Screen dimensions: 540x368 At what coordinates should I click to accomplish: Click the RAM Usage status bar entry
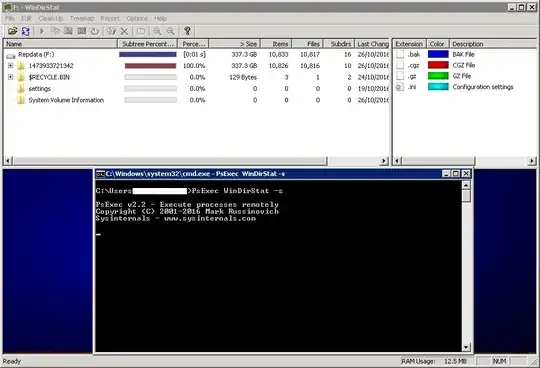(434, 361)
